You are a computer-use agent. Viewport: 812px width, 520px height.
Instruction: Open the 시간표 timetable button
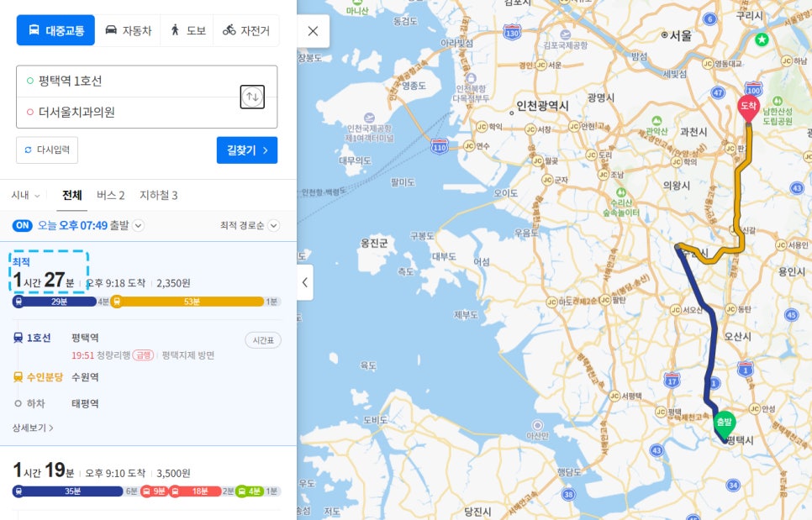(x=263, y=340)
